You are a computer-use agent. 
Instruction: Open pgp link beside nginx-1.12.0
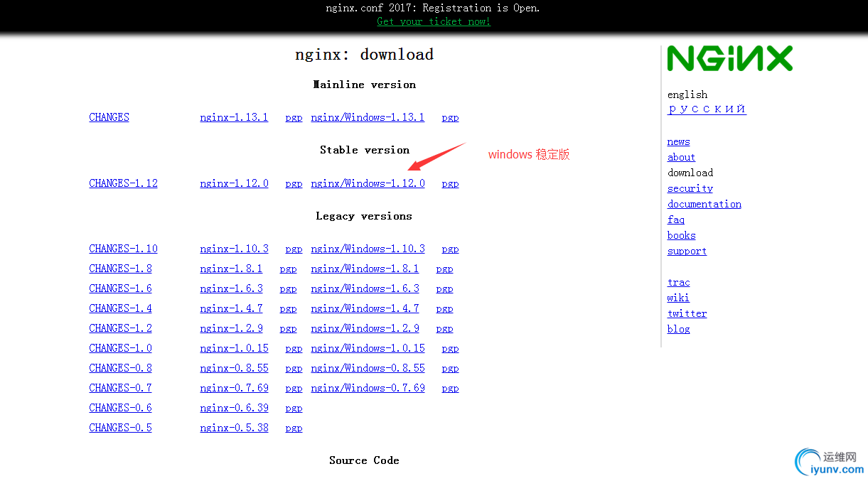tap(294, 184)
